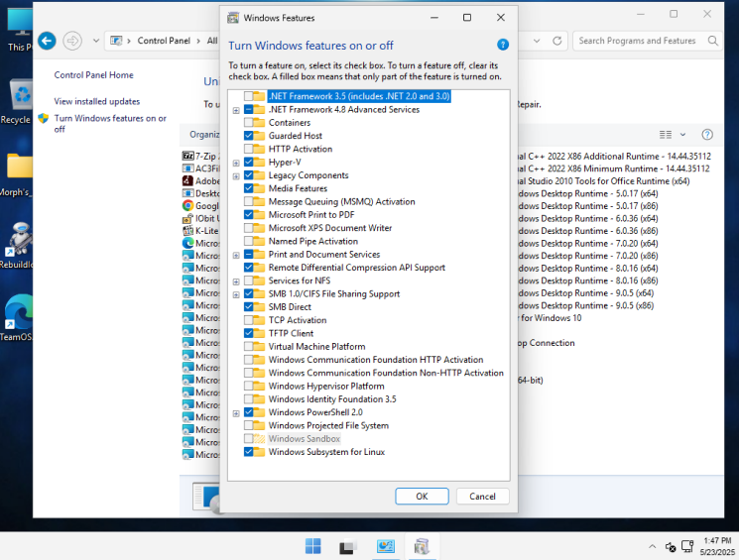Uncheck Windows Subsystem for Linux

coord(248,452)
